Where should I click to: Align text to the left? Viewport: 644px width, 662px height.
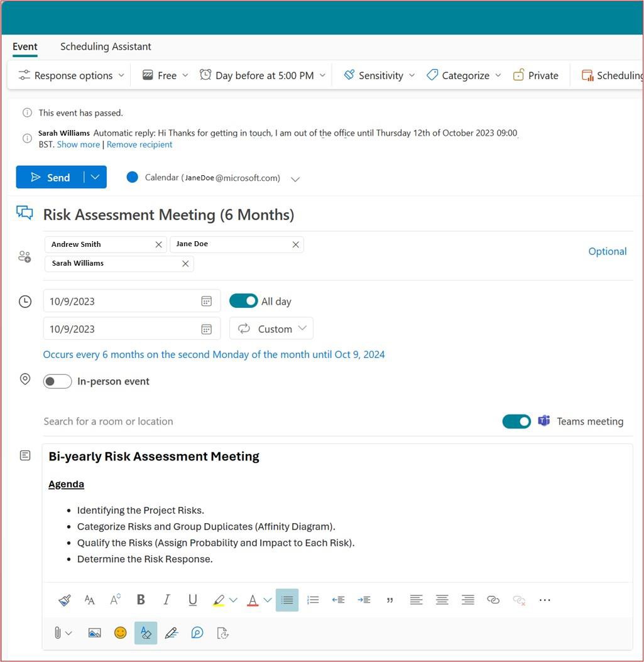416,600
